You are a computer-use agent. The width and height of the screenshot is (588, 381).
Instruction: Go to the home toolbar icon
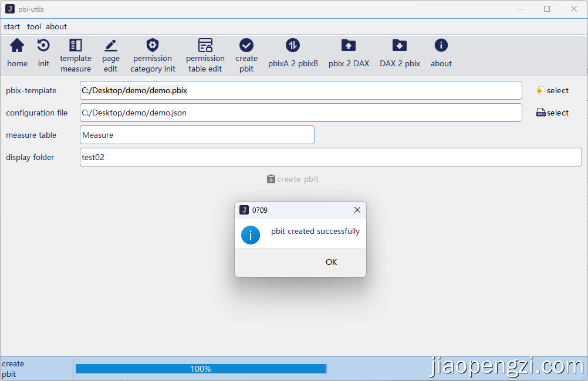[x=17, y=53]
